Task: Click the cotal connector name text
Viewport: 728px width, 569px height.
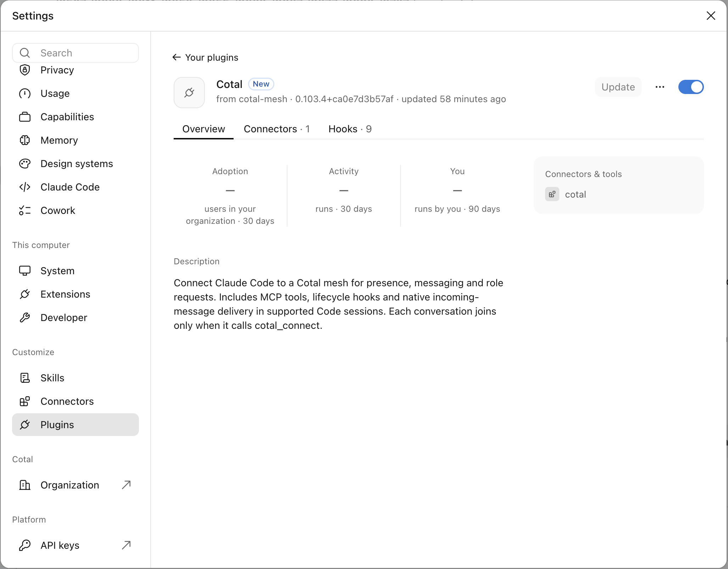Action: [576, 194]
